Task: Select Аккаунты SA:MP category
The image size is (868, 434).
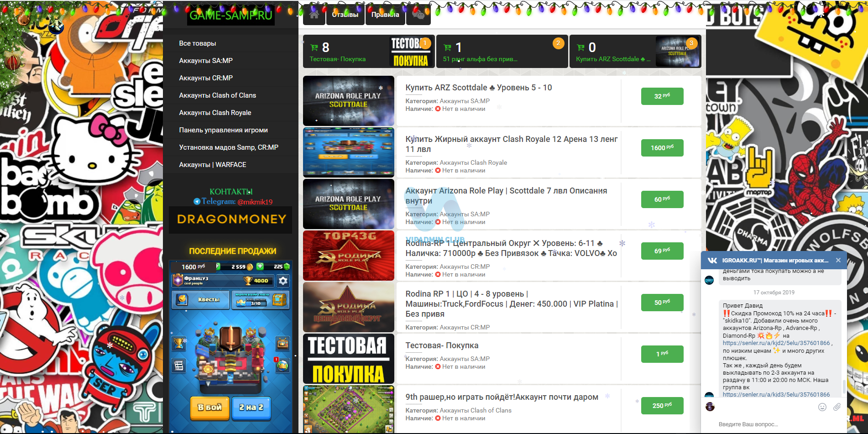Action: tap(230, 61)
